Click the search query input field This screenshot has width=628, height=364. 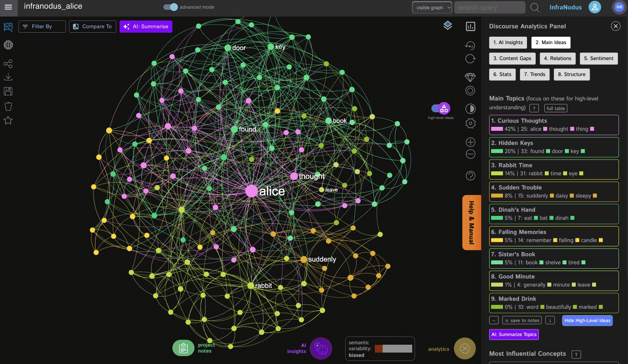tap(490, 7)
